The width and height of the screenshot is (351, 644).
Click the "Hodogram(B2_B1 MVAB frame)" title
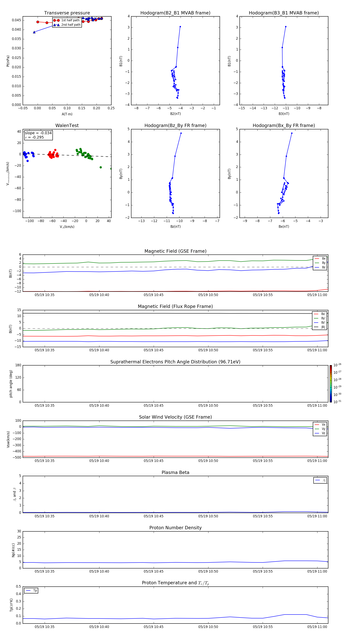click(175, 13)
